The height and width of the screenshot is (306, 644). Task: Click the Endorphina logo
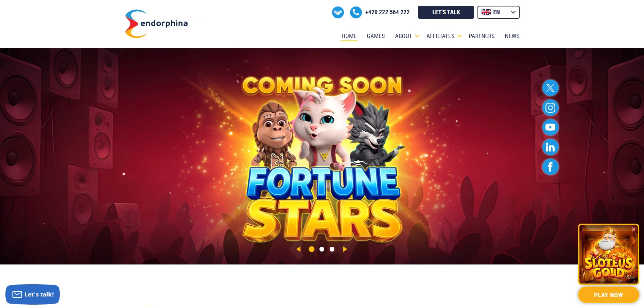point(156,24)
